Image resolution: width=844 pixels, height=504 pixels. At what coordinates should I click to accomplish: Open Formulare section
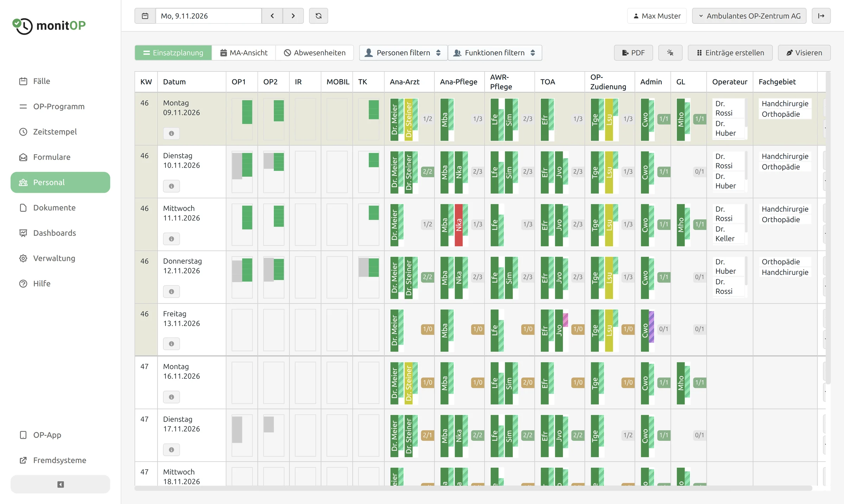pos(60,157)
